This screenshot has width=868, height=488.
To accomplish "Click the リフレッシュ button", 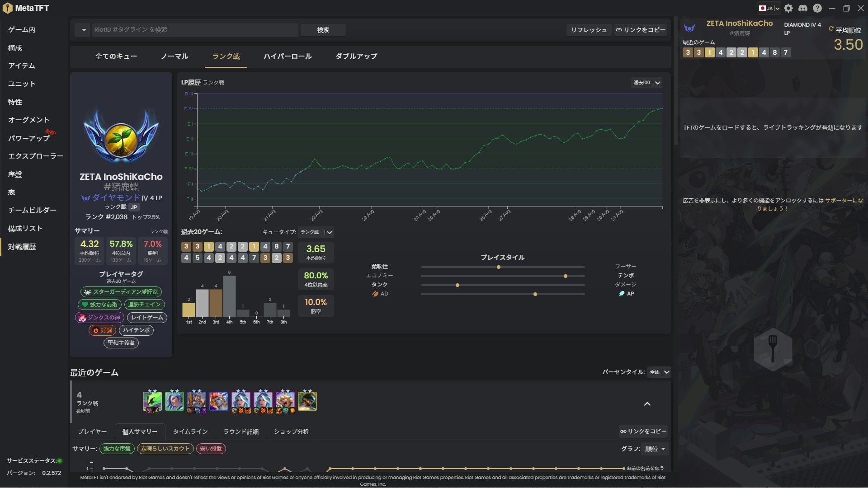I will [x=588, y=30].
